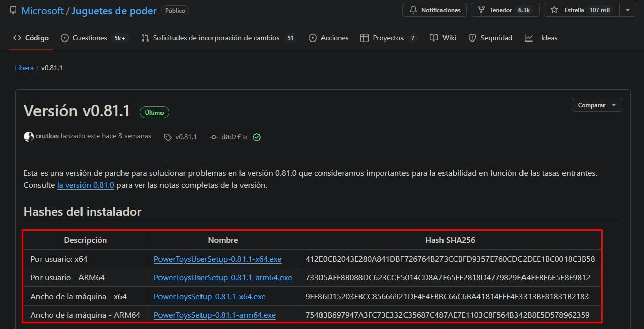Click the Versión v0.81.1 heading
The width and height of the screenshot is (644, 329).
point(77,111)
